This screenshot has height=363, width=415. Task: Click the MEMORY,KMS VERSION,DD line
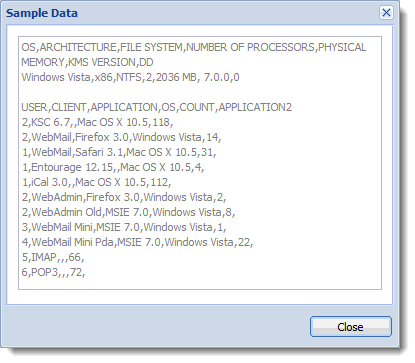[87, 62]
